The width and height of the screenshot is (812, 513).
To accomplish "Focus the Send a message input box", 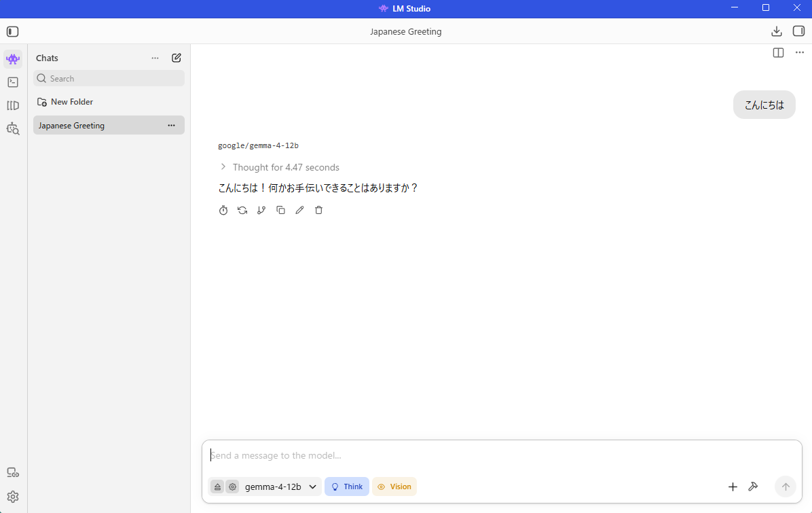I will 501,456.
